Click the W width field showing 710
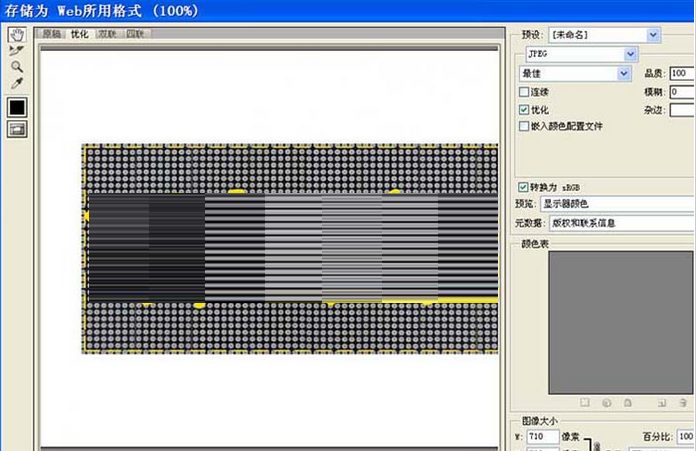Image resolution: width=696 pixels, height=451 pixels. pos(543,436)
